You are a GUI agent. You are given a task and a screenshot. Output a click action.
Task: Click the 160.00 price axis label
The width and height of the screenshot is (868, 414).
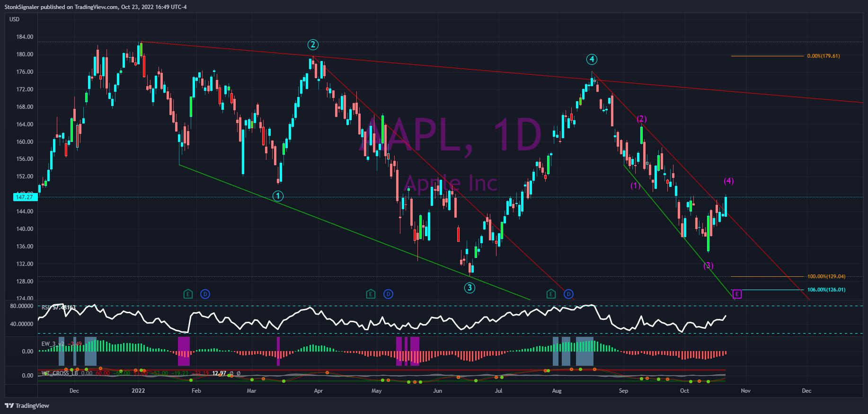[x=25, y=142]
